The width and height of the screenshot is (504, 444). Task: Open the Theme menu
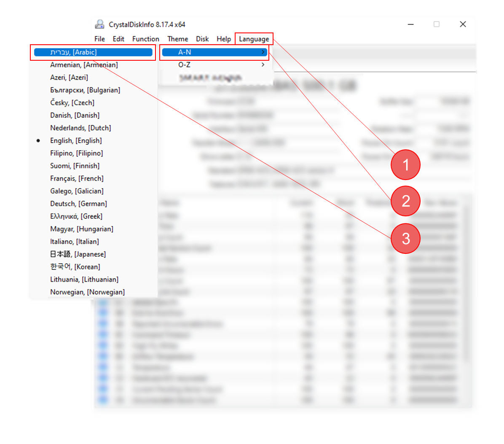coord(178,39)
